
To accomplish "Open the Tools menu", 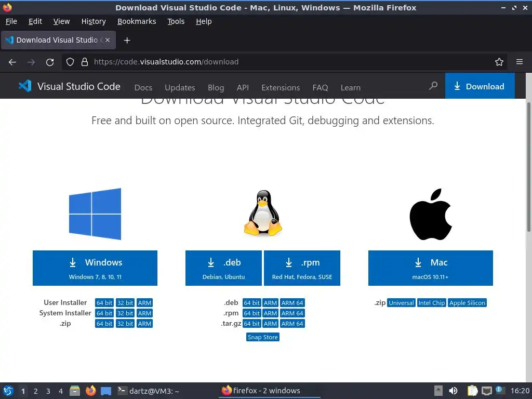I will coord(176,21).
